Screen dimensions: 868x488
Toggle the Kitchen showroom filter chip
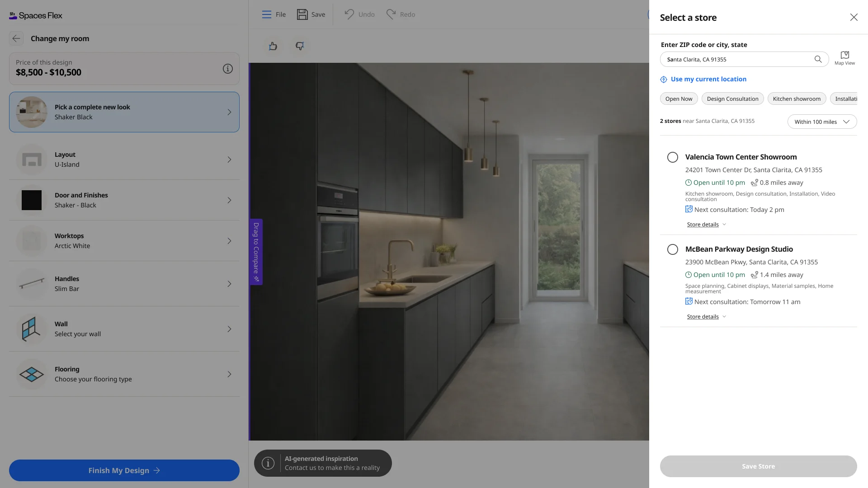tap(797, 99)
